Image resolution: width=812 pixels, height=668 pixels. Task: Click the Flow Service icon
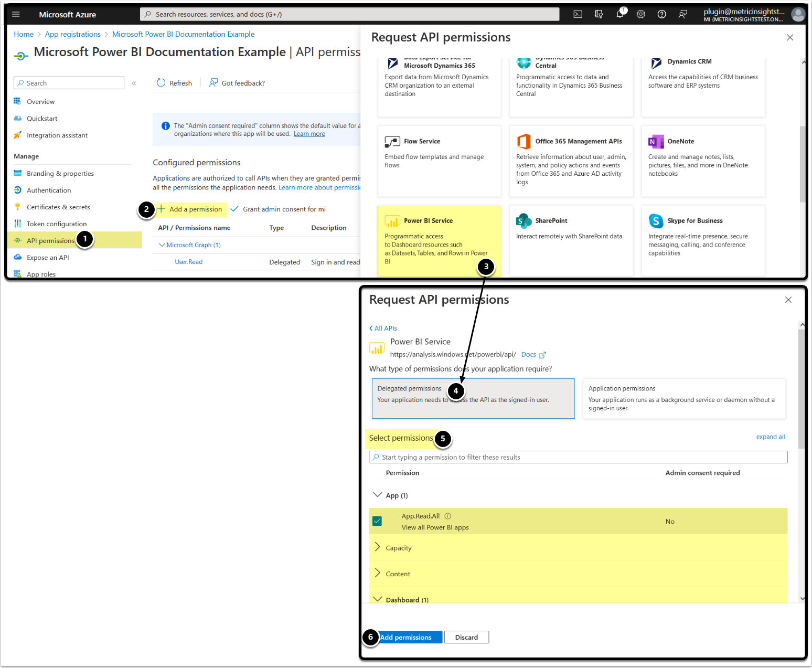[392, 142]
